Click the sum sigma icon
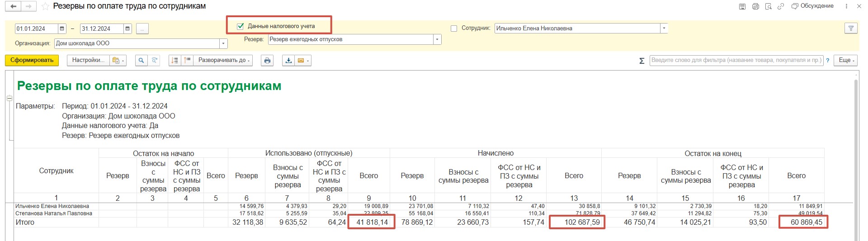The height and width of the screenshot is (241, 868). [x=642, y=61]
